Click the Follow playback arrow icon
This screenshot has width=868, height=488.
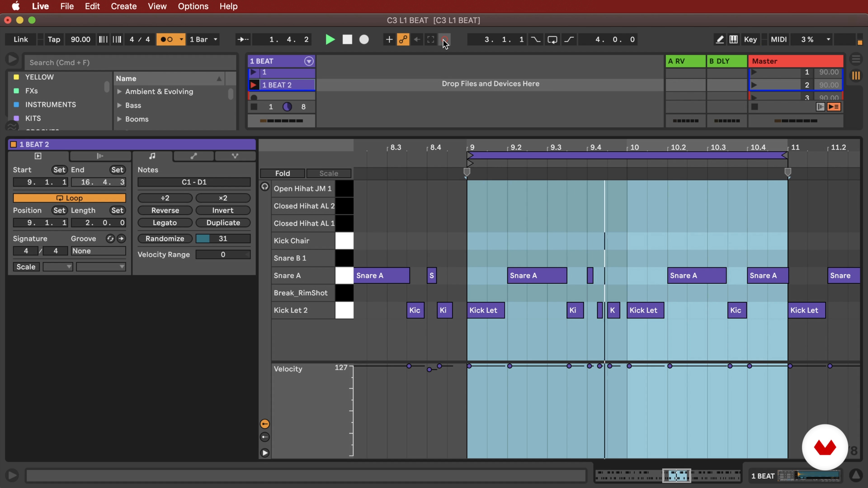click(243, 39)
